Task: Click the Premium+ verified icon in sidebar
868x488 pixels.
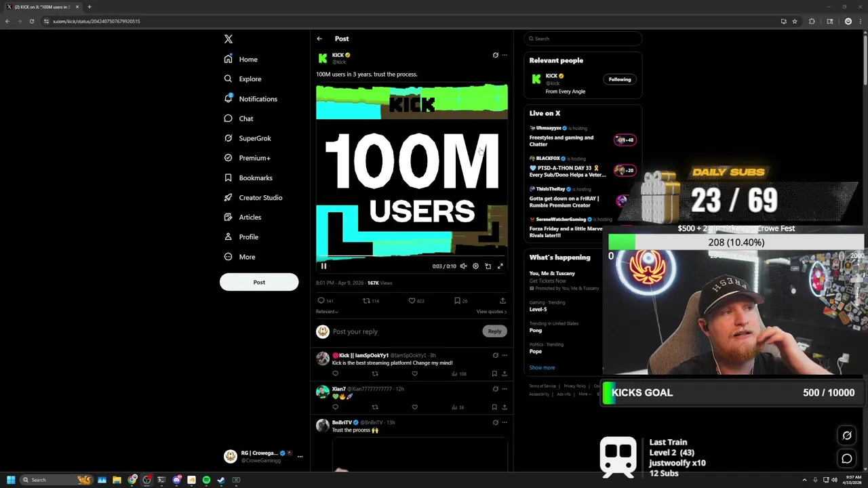Action: pyautogui.click(x=229, y=158)
